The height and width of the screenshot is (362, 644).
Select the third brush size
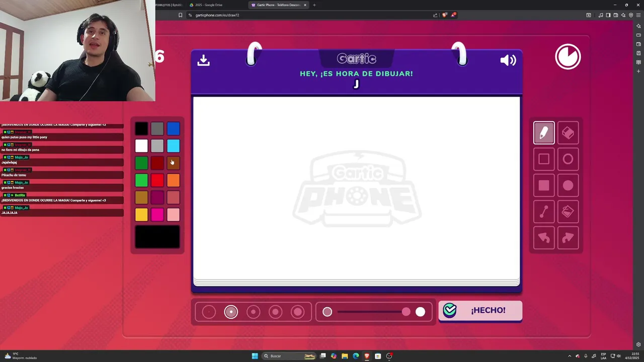click(x=253, y=312)
